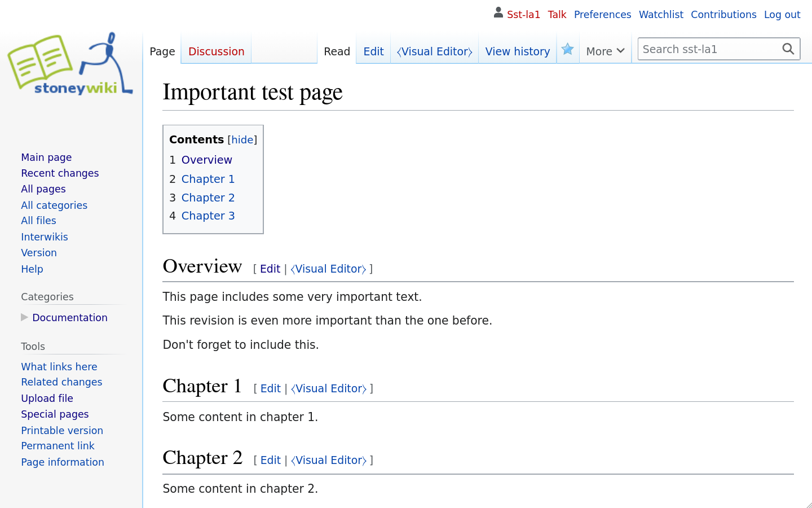
Task: Jump to Chapter 3 in contents
Action: pyautogui.click(x=208, y=216)
